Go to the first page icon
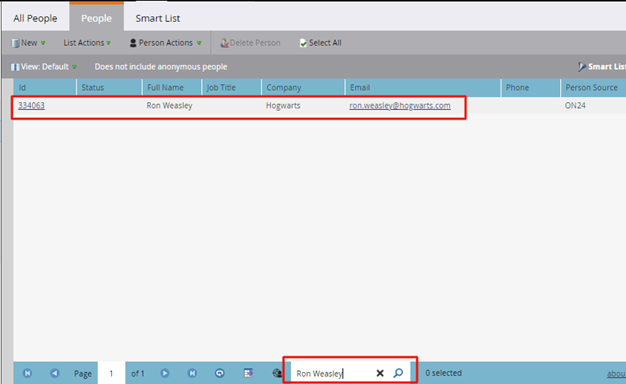 pyautogui.click(x=27, y=373)
